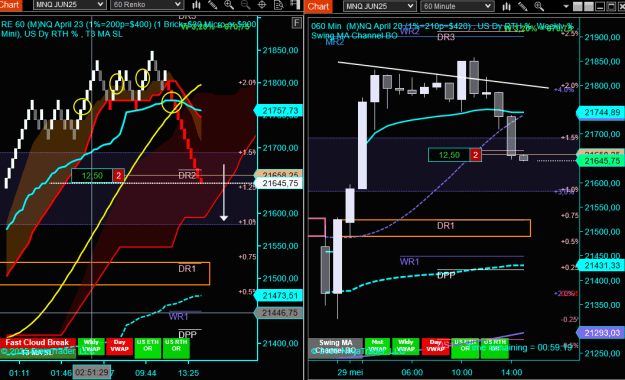
Task: Click the WR1 label in the Renko chart
Action: click(x=178, y=317)
